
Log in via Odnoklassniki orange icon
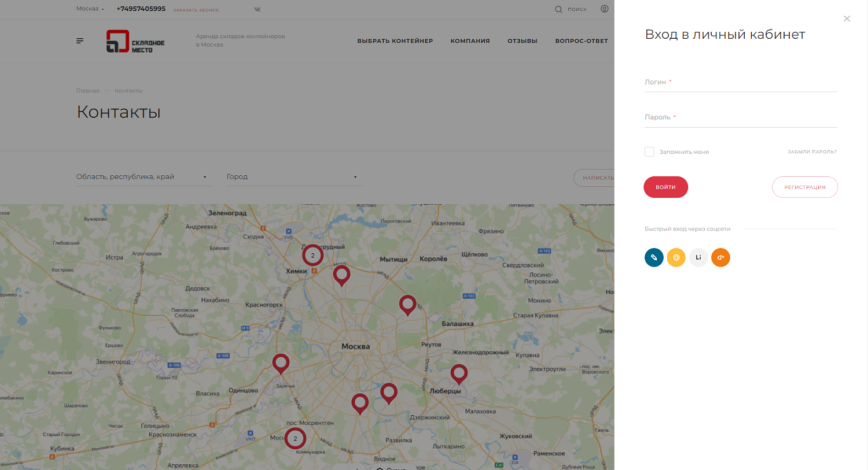click(x=720, y=257)
